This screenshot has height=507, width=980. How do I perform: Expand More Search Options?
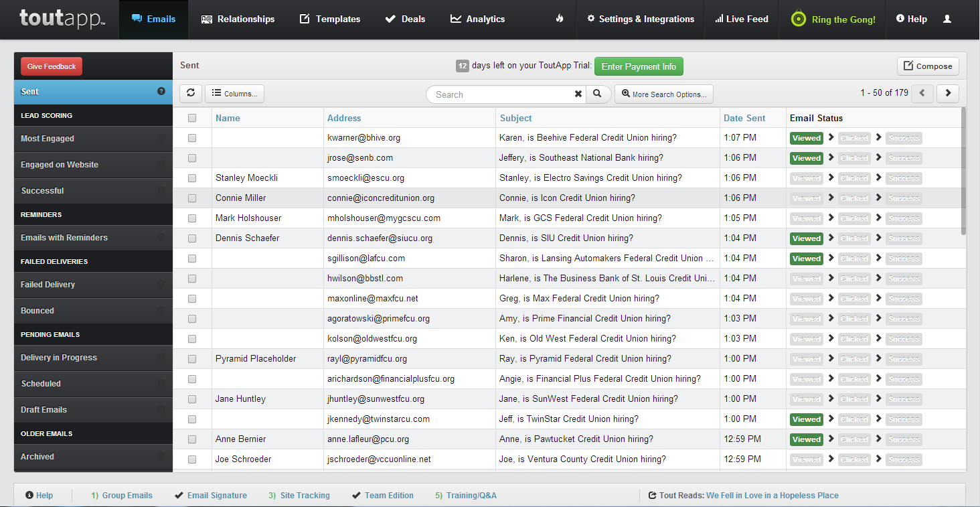[663, 94]
